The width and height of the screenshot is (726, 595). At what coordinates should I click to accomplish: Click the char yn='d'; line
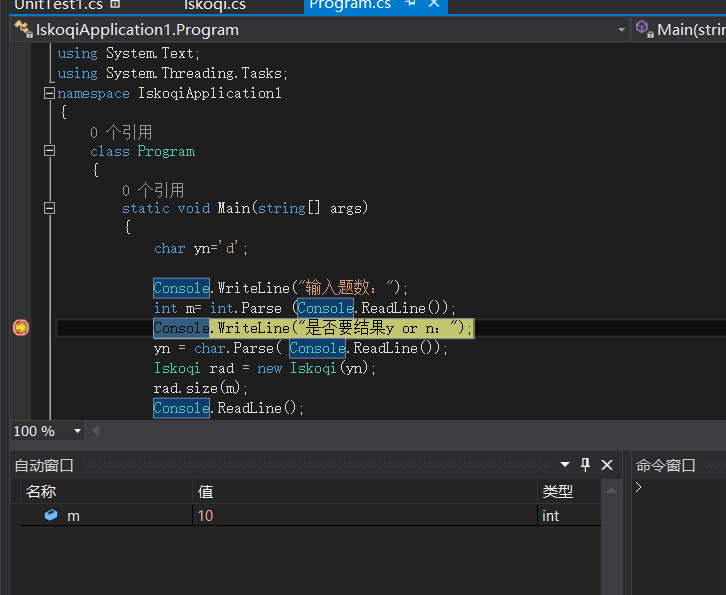(x=201, y=248)
